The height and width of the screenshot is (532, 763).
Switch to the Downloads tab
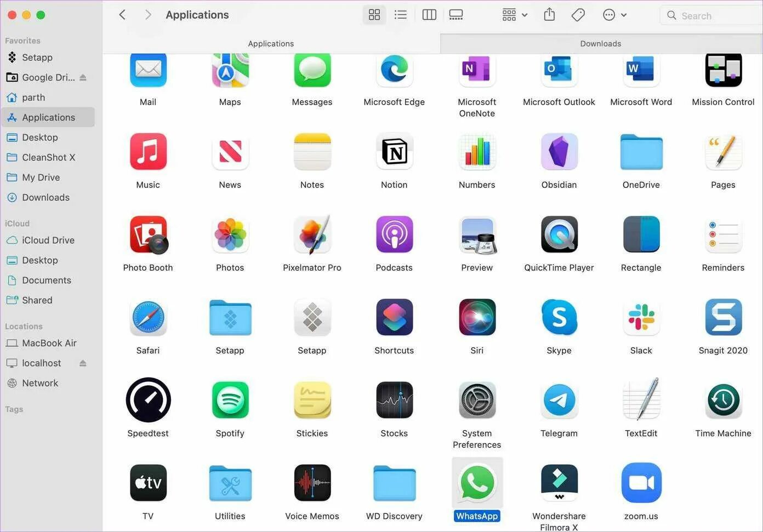click(x=601, y=43)
